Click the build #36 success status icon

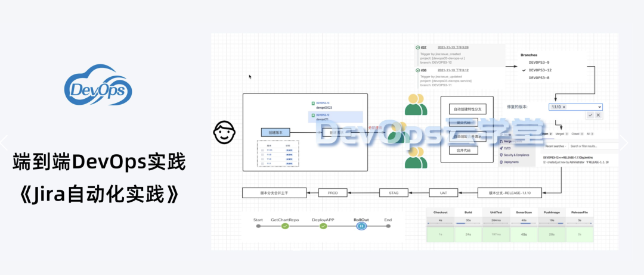tap(417, 70)
